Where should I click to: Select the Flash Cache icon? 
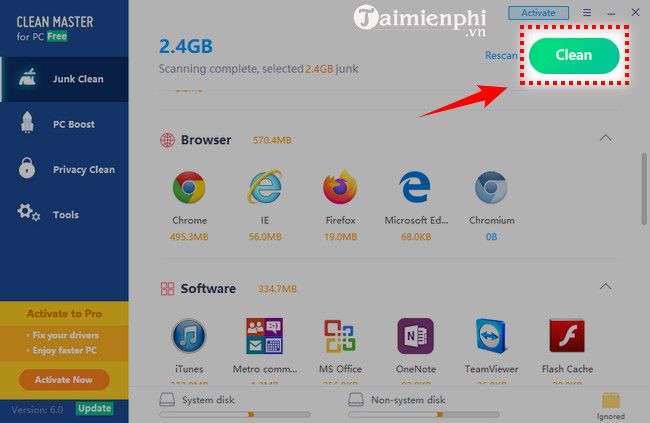tap(567, 335)
